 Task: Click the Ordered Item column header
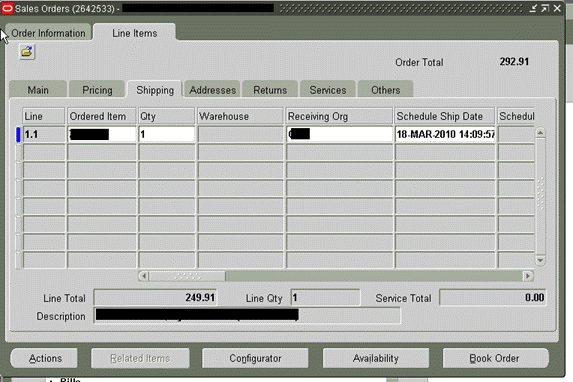click(102, 116)
